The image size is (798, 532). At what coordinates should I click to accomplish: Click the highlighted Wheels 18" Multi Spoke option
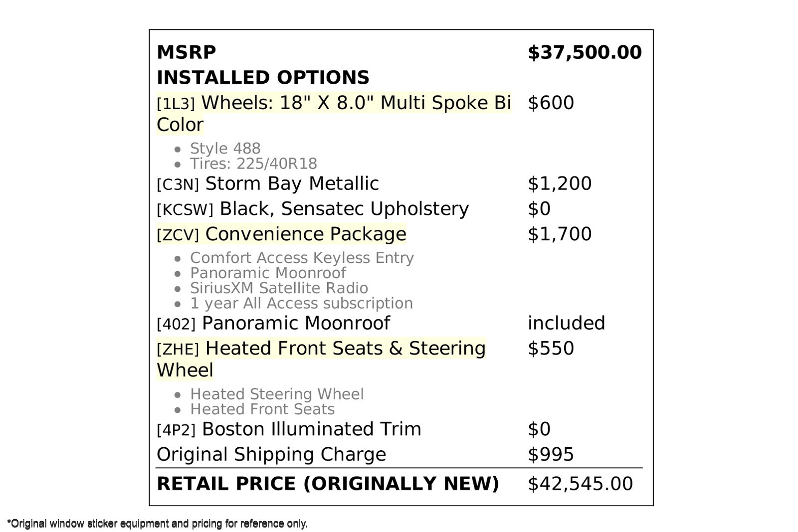(x=333, y=103)
